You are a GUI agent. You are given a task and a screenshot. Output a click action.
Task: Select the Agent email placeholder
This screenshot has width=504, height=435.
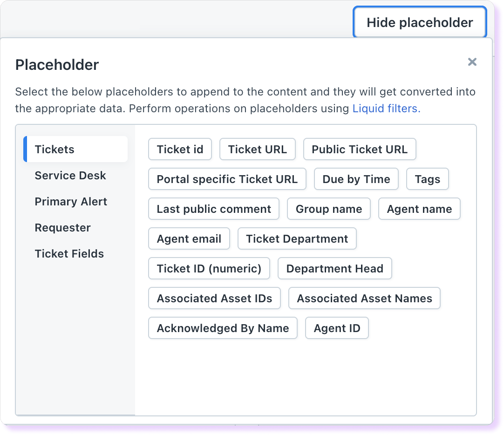point(189,239)
